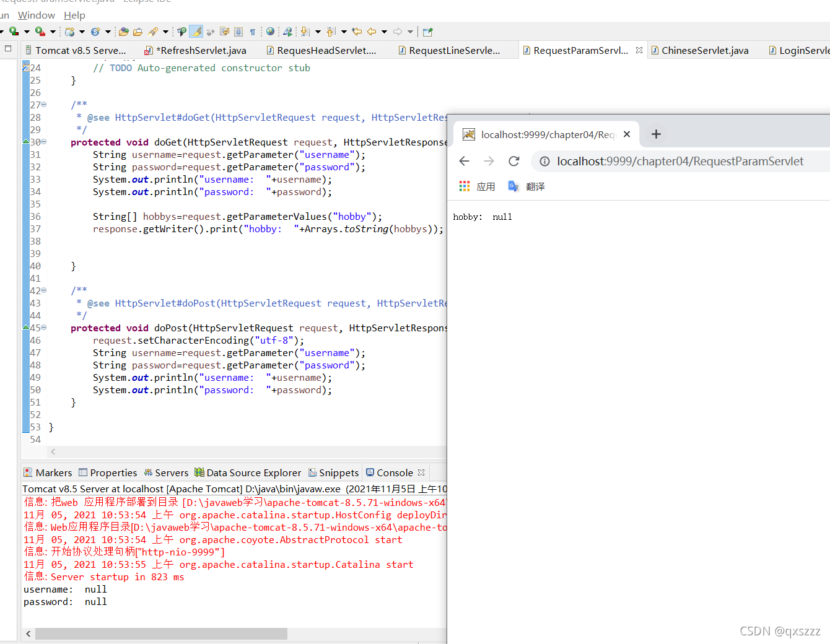Click the grayed Forward navigation arrow

click(x=398, y=32)
